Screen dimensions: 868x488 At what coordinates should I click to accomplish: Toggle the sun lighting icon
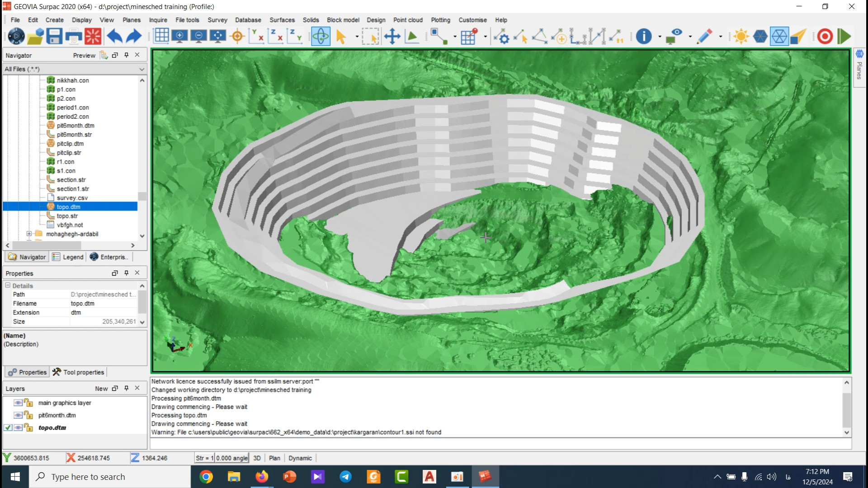tap(741, 36)
